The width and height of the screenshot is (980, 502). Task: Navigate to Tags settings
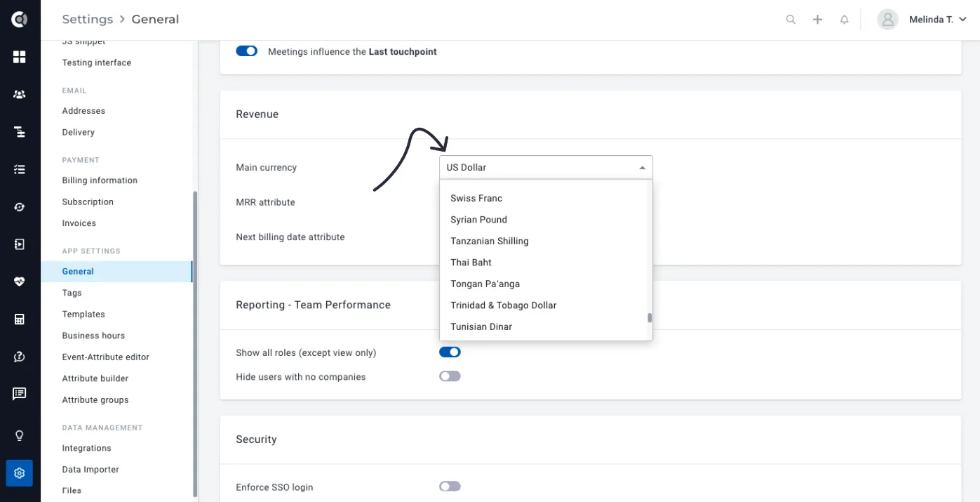[x=72, y=293]
